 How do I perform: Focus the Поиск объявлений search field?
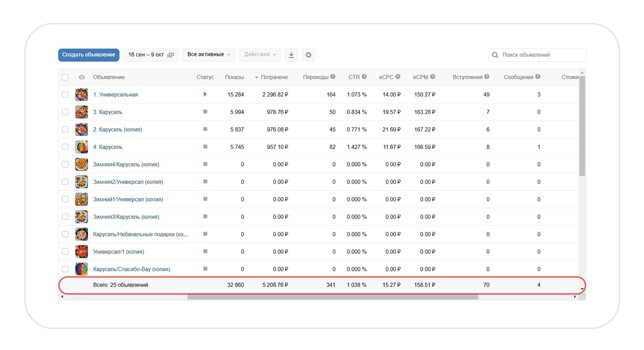[541, 55]
